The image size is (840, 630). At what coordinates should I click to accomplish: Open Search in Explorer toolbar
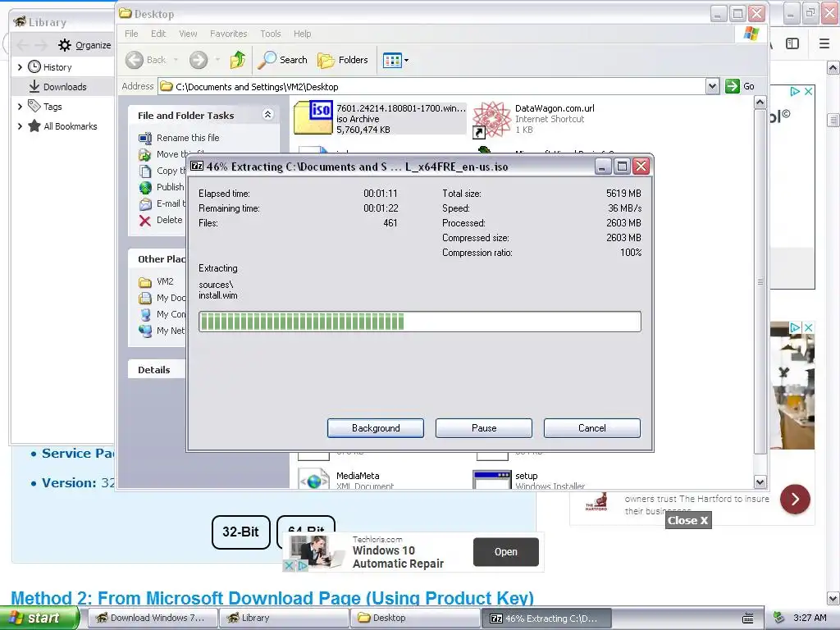282,60
